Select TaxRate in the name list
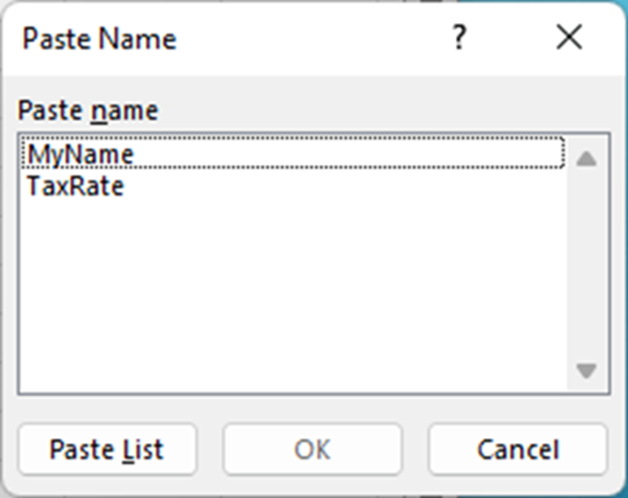The height and width of the screenshot is (498, 628). [x=76, y=186]
